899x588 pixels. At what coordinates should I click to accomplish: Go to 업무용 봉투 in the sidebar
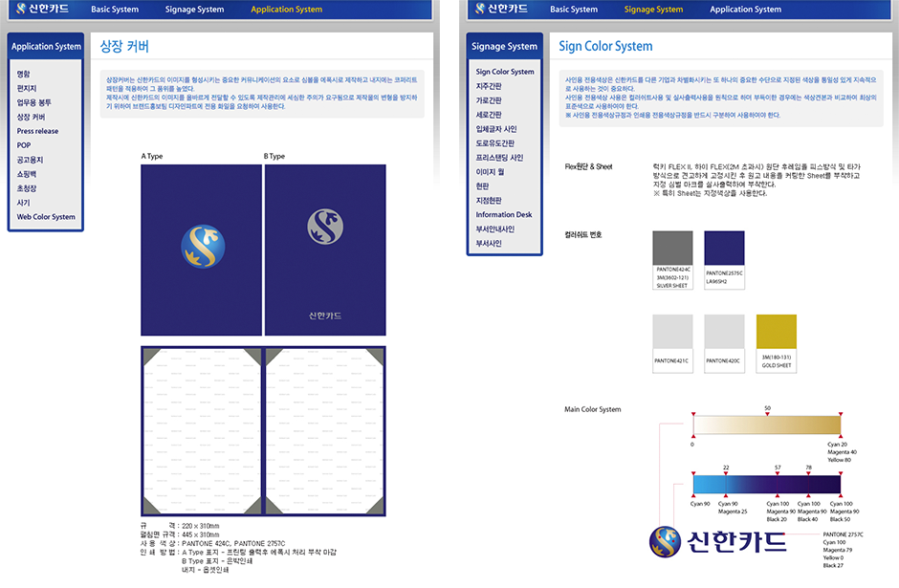tap(33, 102)
